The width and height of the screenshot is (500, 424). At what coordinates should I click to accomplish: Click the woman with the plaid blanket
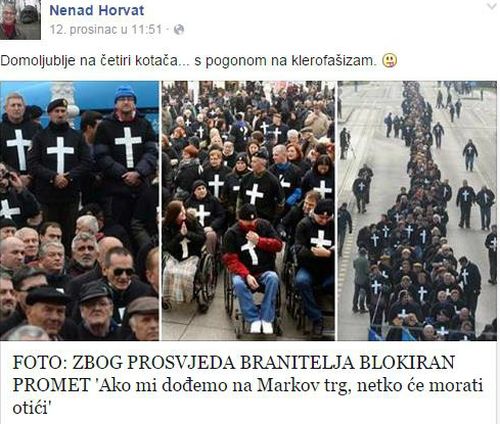coord(183,253)
